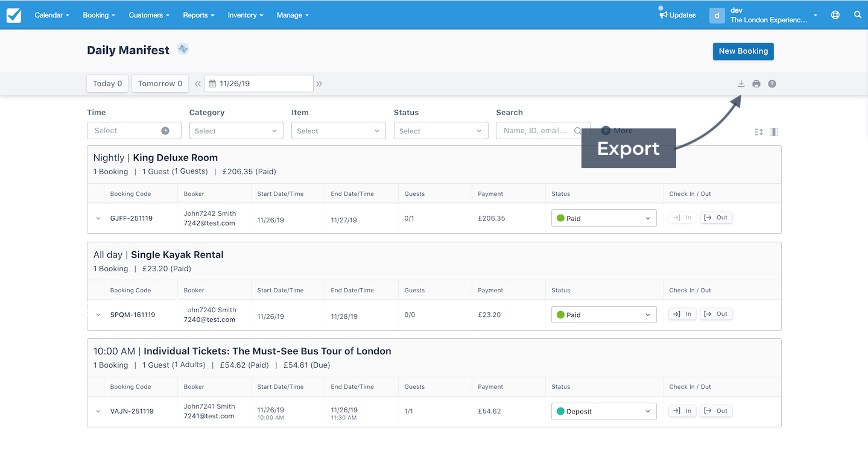
Task: Check out booking SPQM-161119
Action: (716, 314)
